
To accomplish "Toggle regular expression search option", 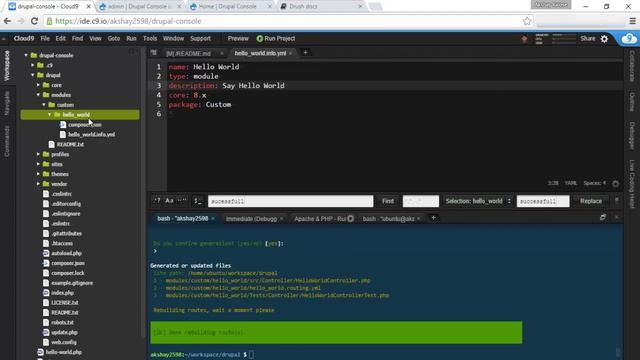I will pos(157,200).
